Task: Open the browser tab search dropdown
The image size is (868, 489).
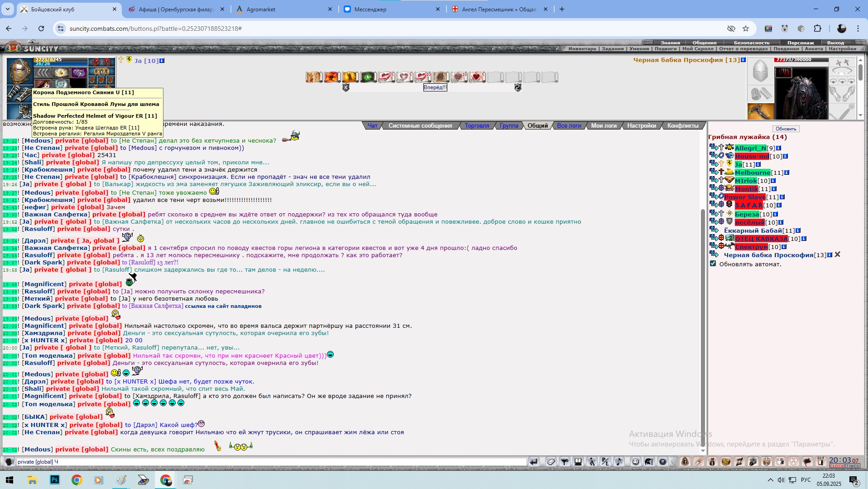Action: coord(8,9)
